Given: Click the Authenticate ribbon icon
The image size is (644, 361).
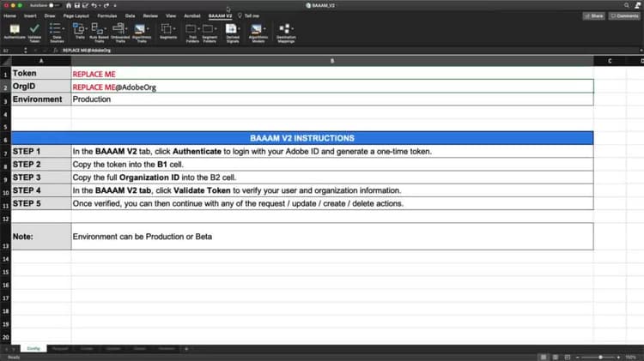Looking at the screenshot, I should (x=15, y=29).
